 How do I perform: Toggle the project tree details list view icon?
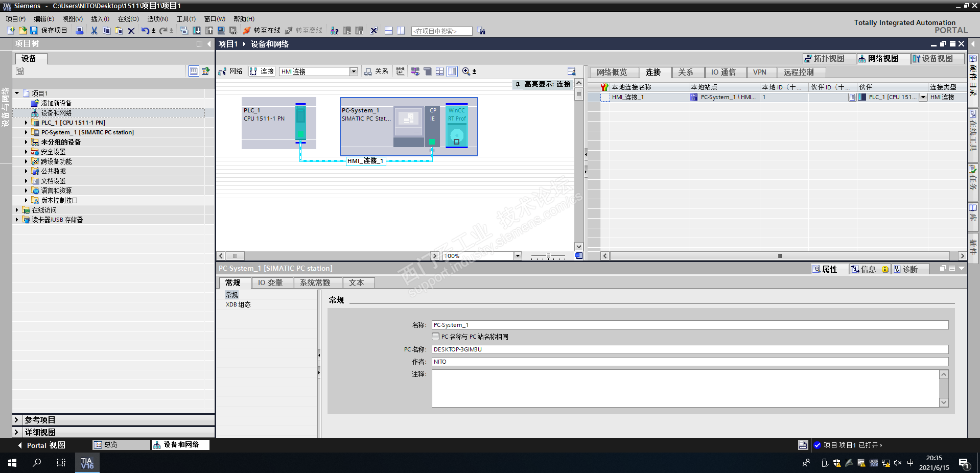tap(193, 72)
